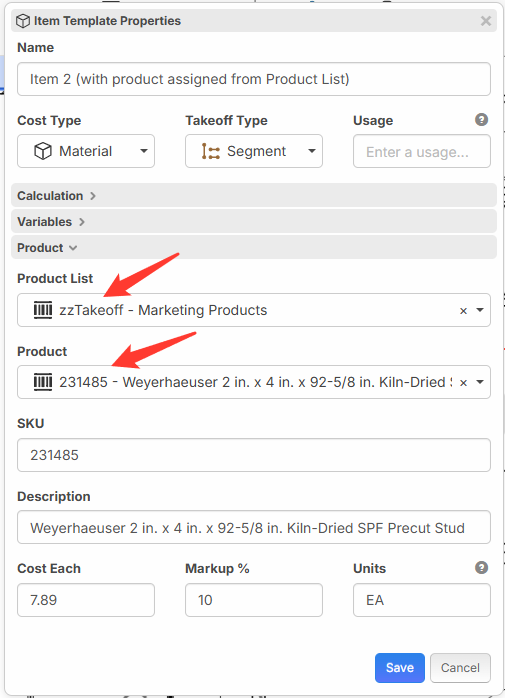Click the box icon in dialog title

tap(23, 21)
